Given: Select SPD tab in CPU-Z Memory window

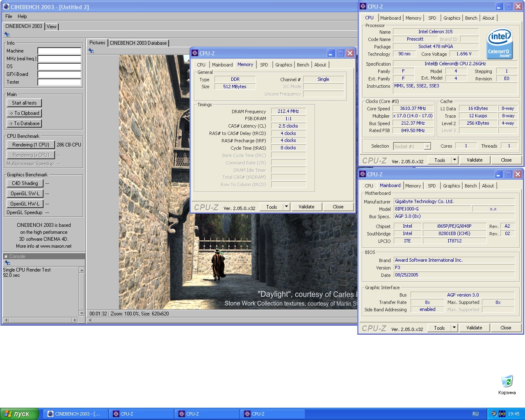Looking at the screenshot, I should (264, 65).
